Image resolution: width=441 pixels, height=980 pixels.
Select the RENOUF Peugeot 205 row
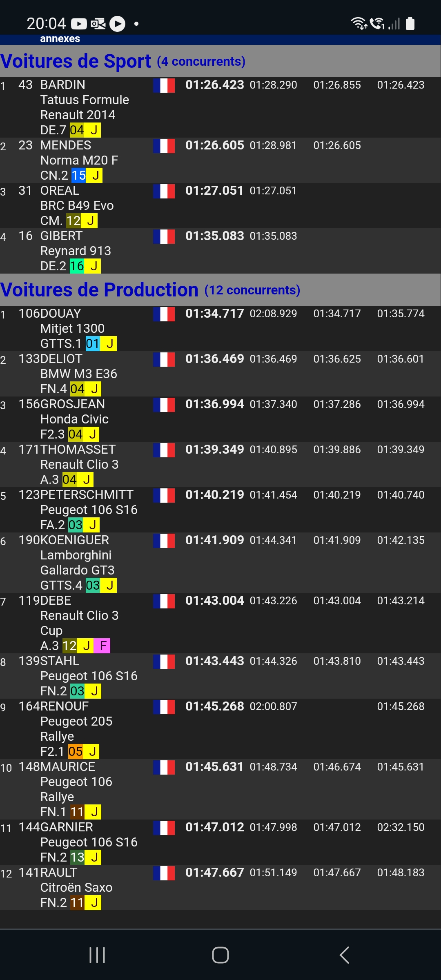tap(220, 729)
